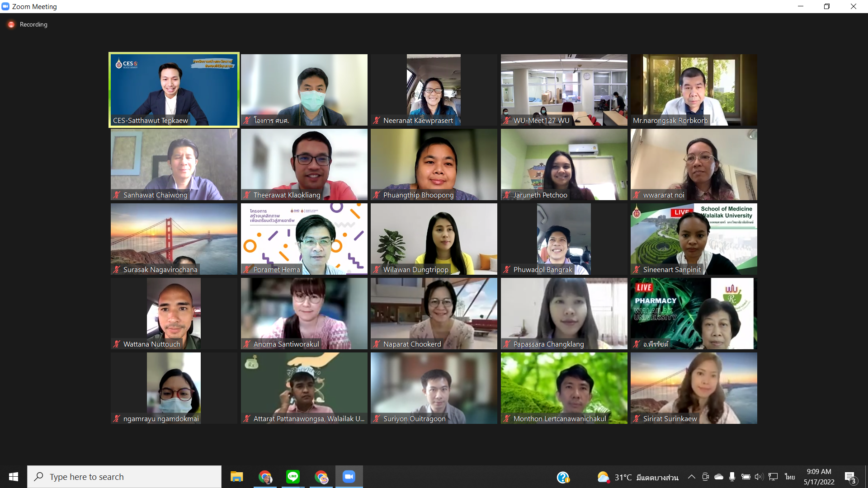Click the 'Type here to search' box
868x488 pixels.
[x=124, y=477]
